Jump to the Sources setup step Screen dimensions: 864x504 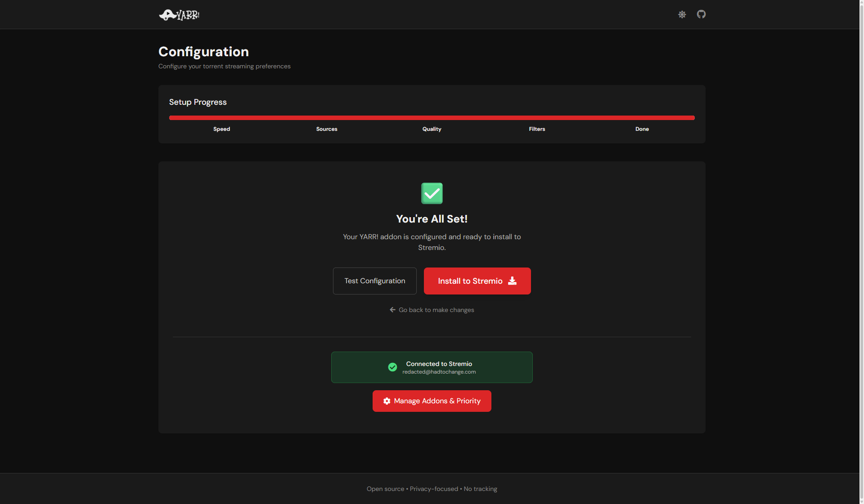click(x=327, y=129)
